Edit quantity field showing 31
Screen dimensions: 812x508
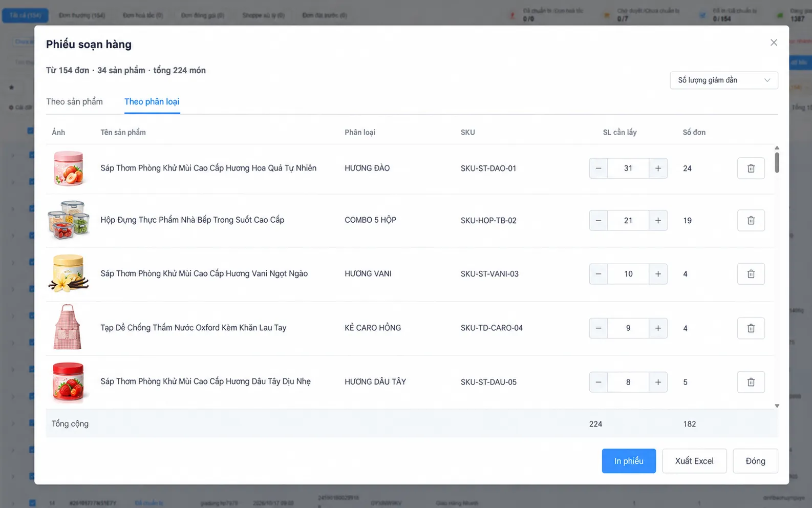pyautogui.click(x=628, y=168)
